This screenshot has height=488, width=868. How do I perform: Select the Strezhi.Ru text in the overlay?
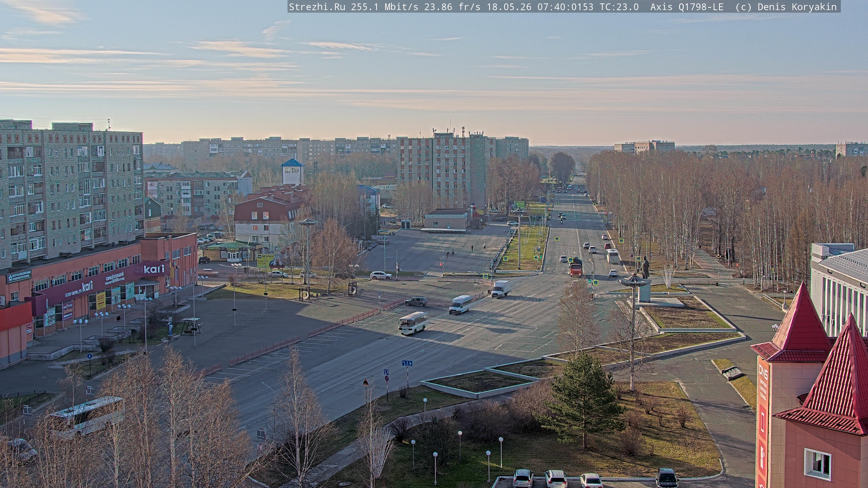coord(317,7)
